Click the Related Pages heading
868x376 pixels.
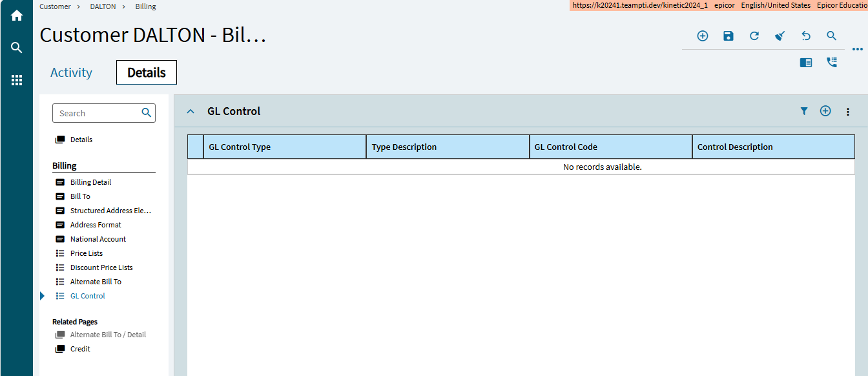[x=75, y=322]
